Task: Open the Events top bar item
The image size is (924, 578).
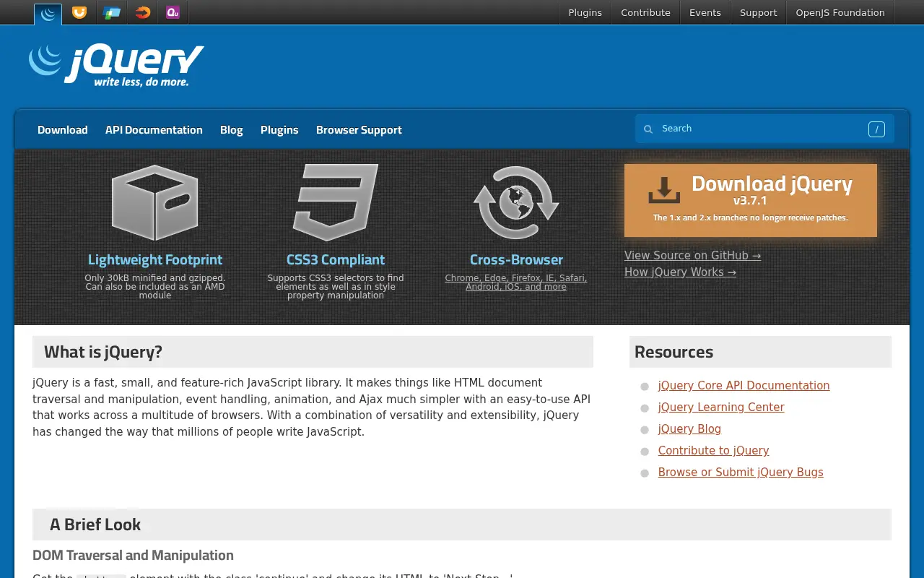Action: tap(705, 12)
